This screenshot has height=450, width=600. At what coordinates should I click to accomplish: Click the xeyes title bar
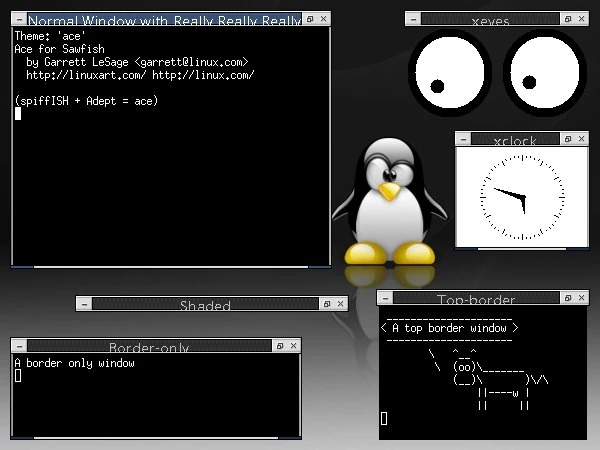490,19
